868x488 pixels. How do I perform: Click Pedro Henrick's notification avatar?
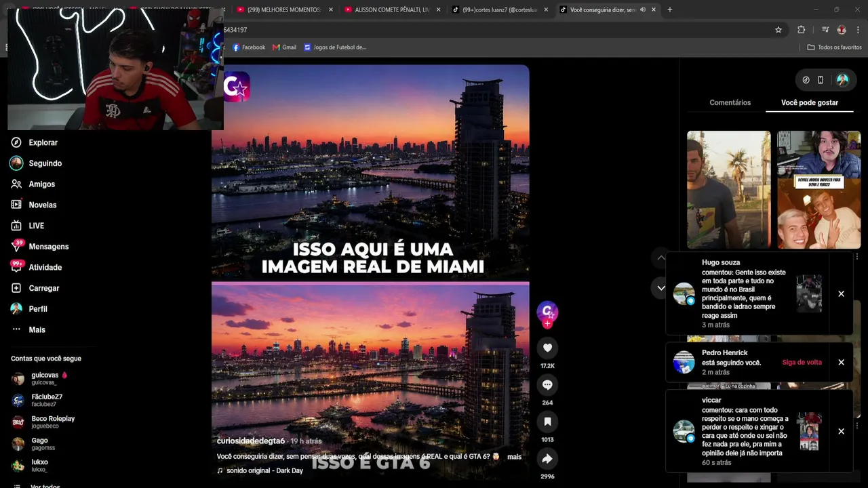684,362
